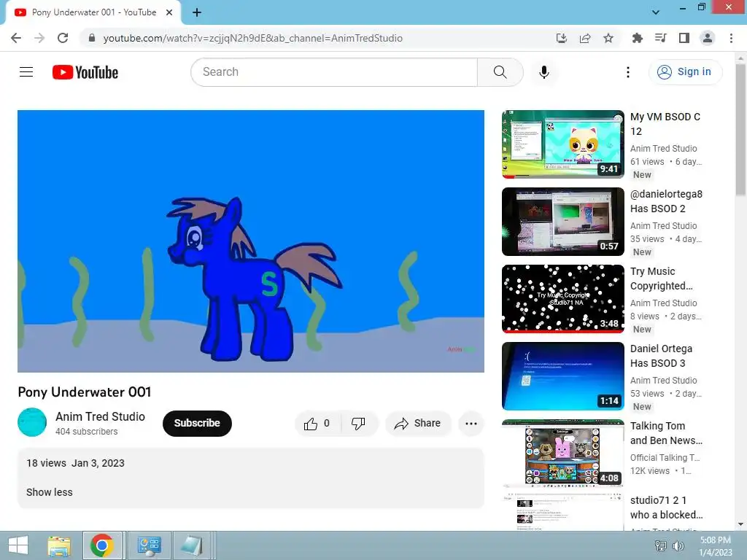Reload the current YouTube page
The width and height of the screenshot is (747, 560).
pos(63,38)
